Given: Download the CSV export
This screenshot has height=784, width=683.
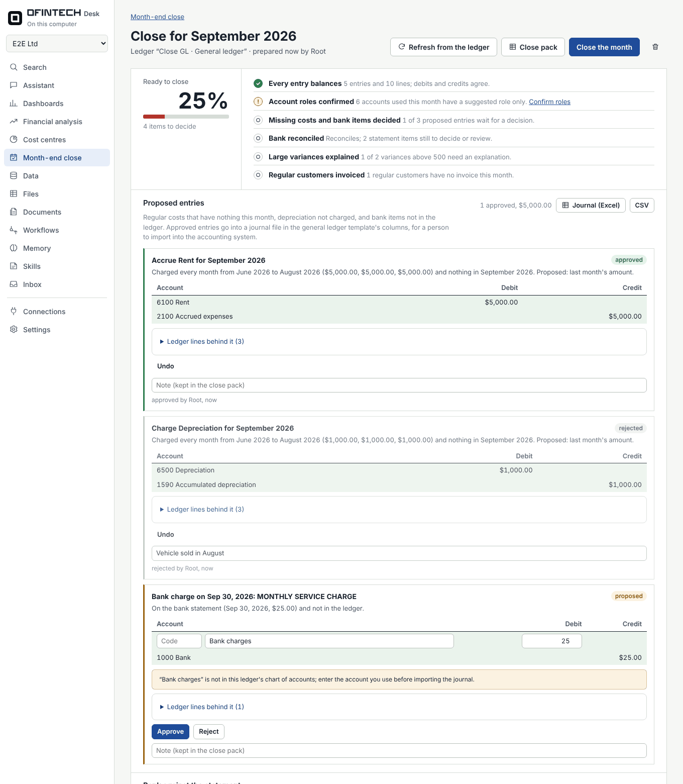Looking at the screenshot, I should coord(642,206).
